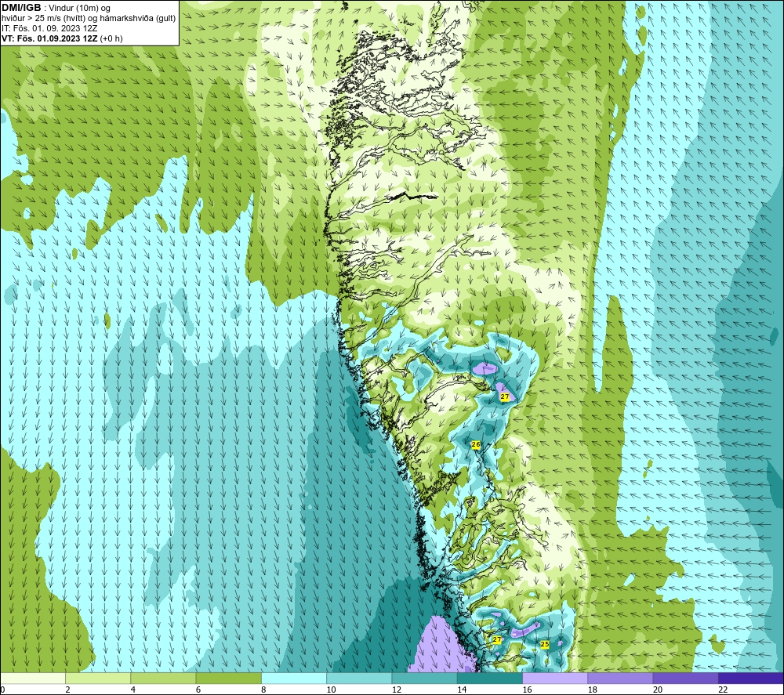Click the 20–22 m/s violet legend swatch

pos(685,678)
